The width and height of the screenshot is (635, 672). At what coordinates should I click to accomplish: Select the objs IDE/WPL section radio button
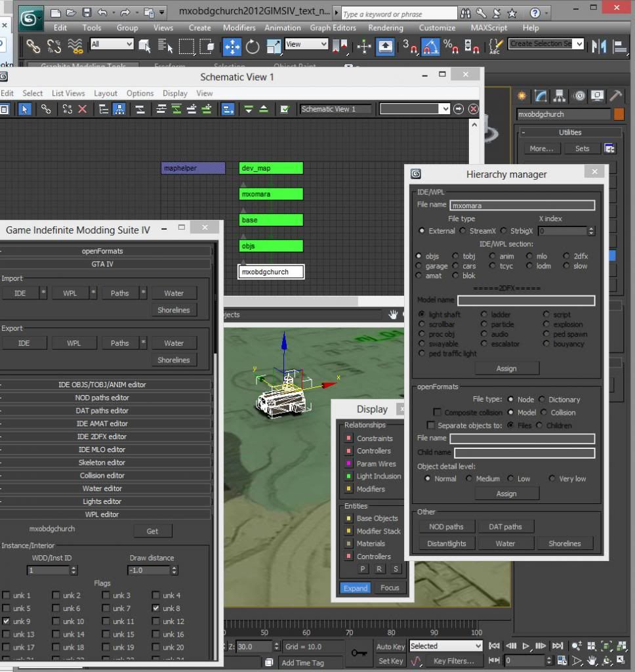click(419, 256)
